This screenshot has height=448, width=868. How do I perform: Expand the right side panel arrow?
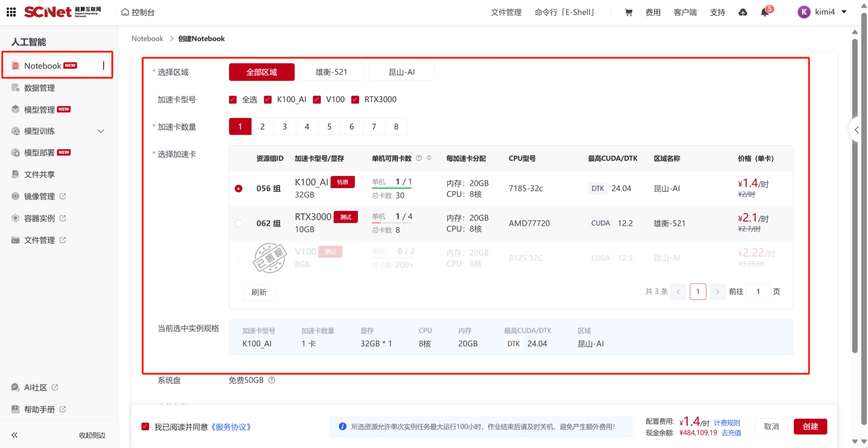856,130
